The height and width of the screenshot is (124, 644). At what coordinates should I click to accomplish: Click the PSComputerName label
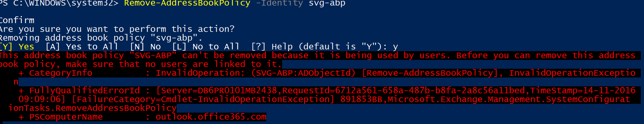(66, 117)
